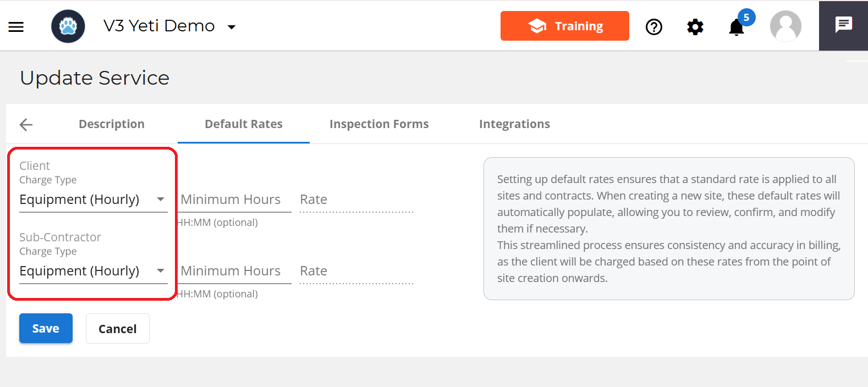Focus the Client Minimum Hours field
This screenshot has height=387, width=868.
pos(234,200)
